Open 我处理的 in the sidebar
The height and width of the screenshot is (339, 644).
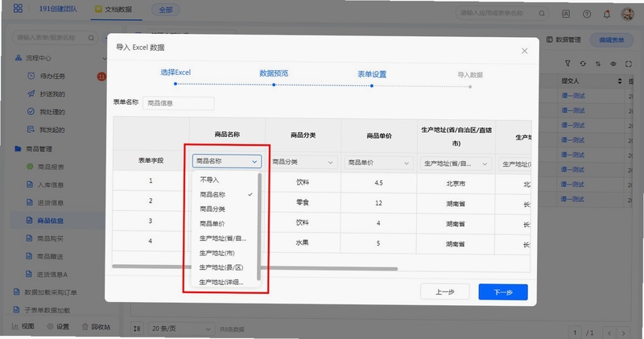pos(52,112)
